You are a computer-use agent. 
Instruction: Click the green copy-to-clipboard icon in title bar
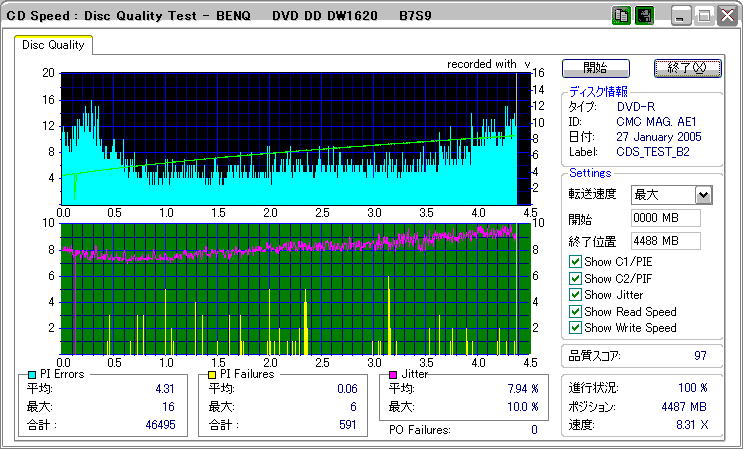pyautogui.click(x=621, y=16)
